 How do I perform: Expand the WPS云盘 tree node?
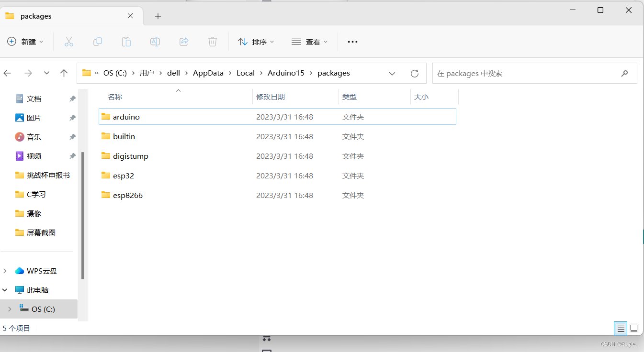point(5,271)
